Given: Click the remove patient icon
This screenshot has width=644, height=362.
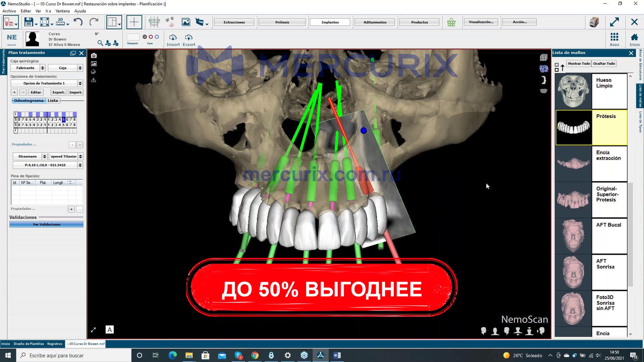Looking at the screenshot, I should tap(116, 43).
